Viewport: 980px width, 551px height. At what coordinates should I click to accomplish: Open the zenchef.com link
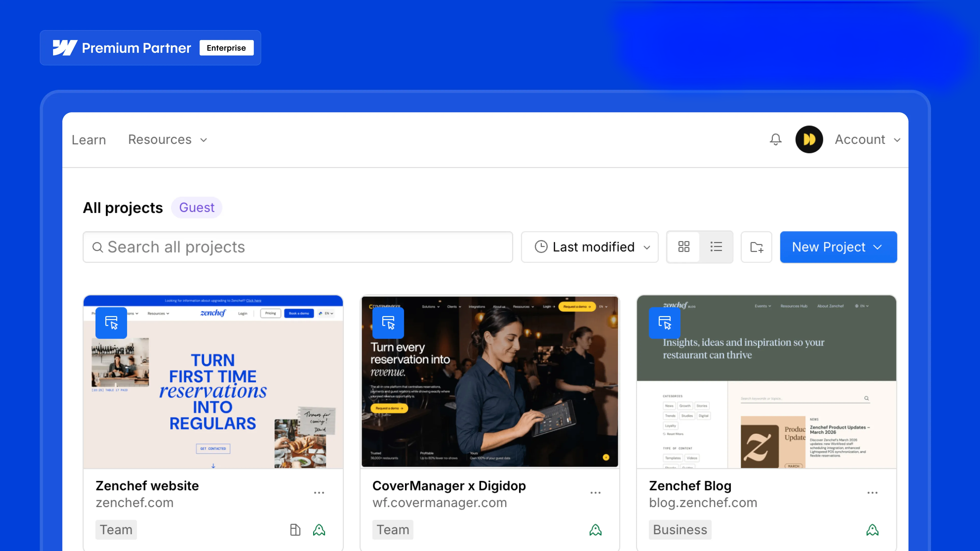(x=134, y=502)
